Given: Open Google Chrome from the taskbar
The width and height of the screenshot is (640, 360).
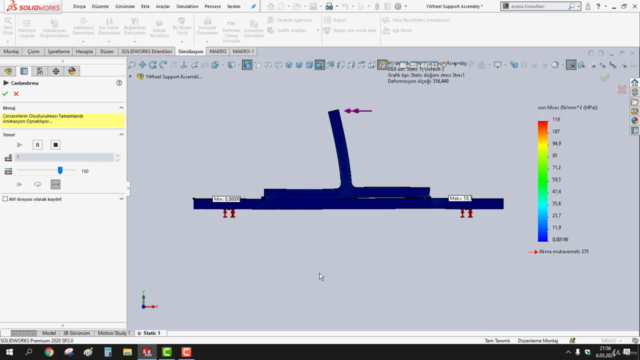Looking at the screenshot, I should tap(49, 352).
